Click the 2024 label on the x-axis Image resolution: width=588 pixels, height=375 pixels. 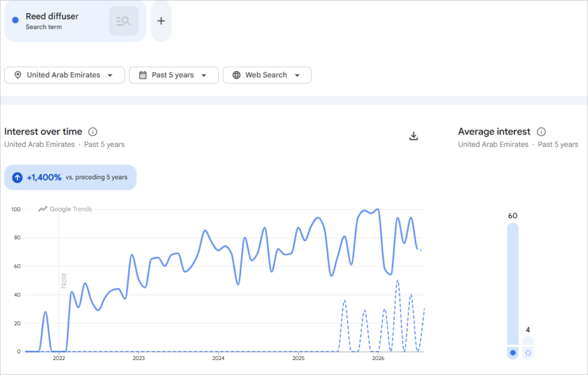pos(218,358)
